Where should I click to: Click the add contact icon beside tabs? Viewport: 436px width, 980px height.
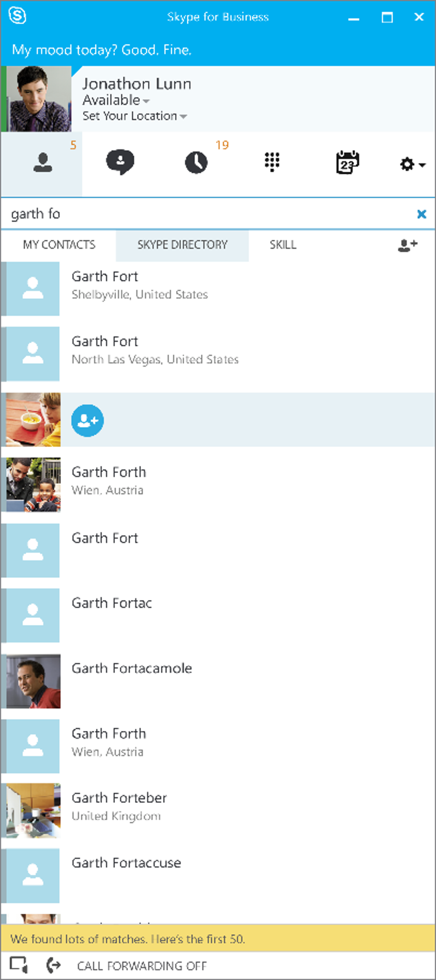click(407, 245)
